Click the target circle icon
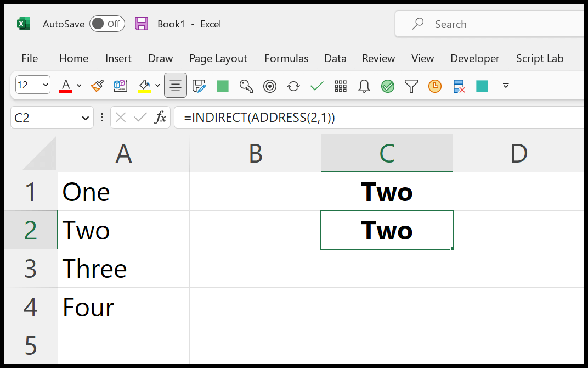 [270, 86]
